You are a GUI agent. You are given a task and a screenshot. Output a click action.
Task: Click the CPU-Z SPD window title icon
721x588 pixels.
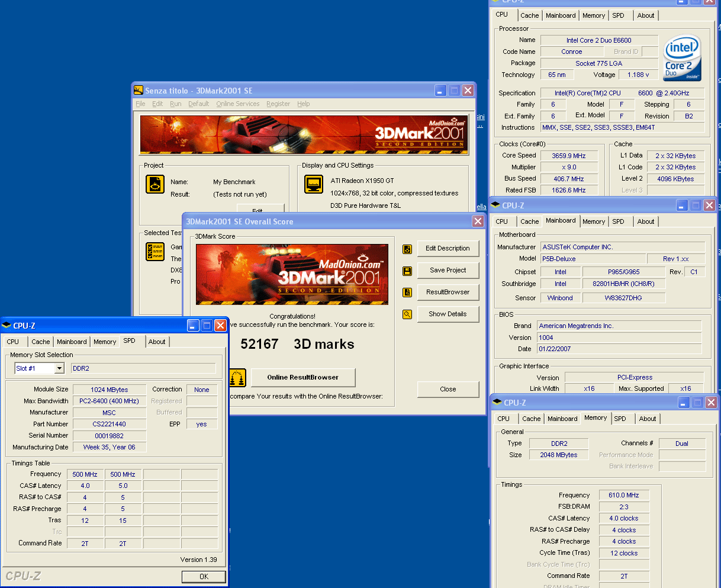pos(7,325)
